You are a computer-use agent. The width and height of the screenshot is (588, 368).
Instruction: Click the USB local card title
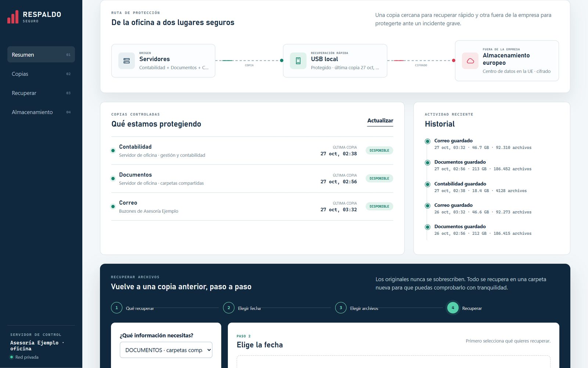325,59
